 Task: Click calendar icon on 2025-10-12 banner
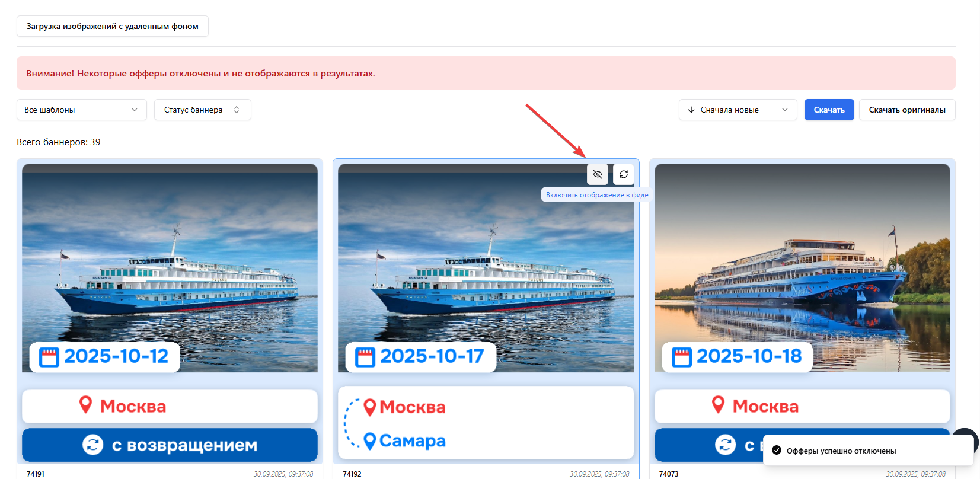(x=49, y=357)
